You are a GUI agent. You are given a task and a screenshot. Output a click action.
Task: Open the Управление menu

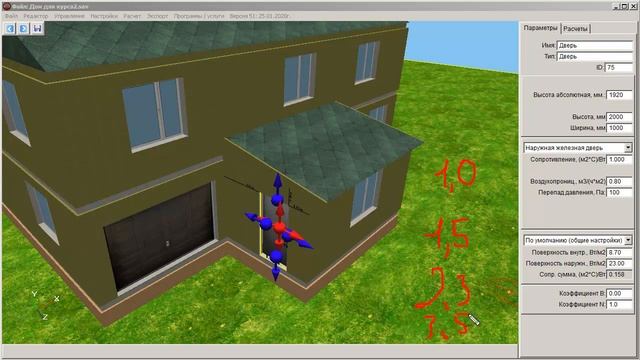(69, 16)
